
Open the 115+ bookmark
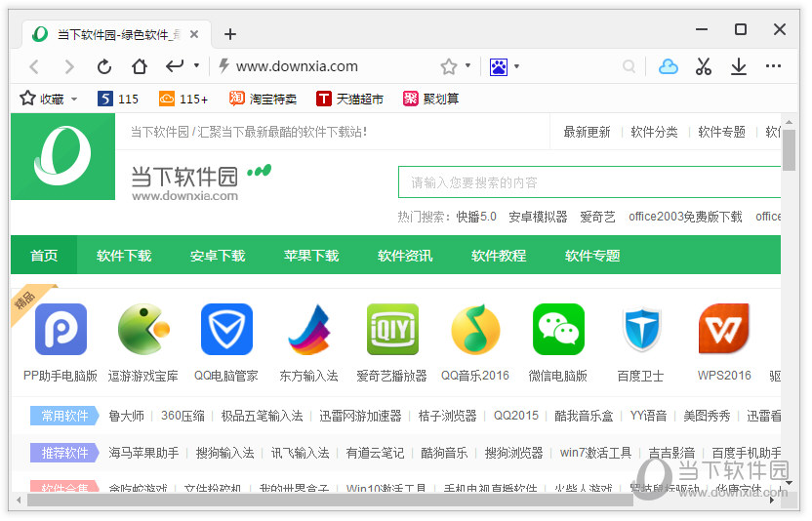(x=183, y=99)
